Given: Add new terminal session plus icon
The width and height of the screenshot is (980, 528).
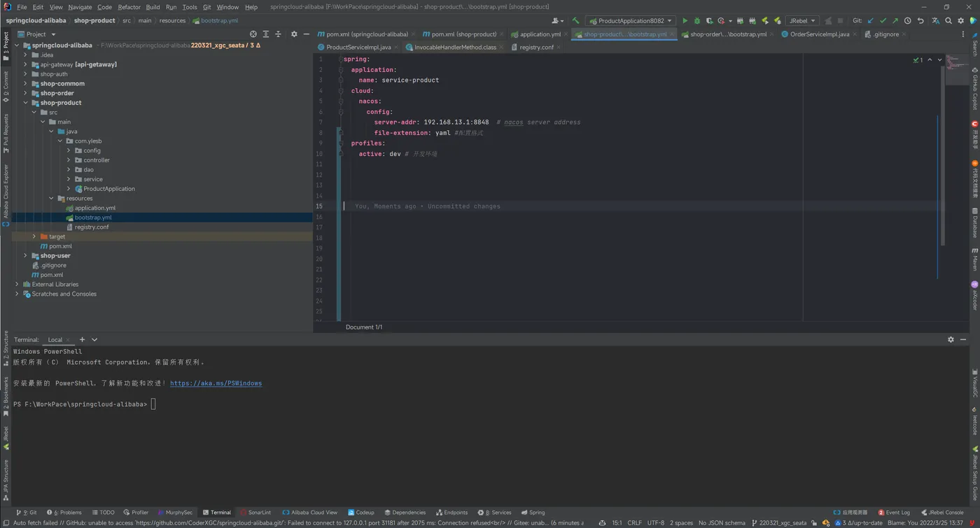Looking at the screenshot, I should 82,340.
